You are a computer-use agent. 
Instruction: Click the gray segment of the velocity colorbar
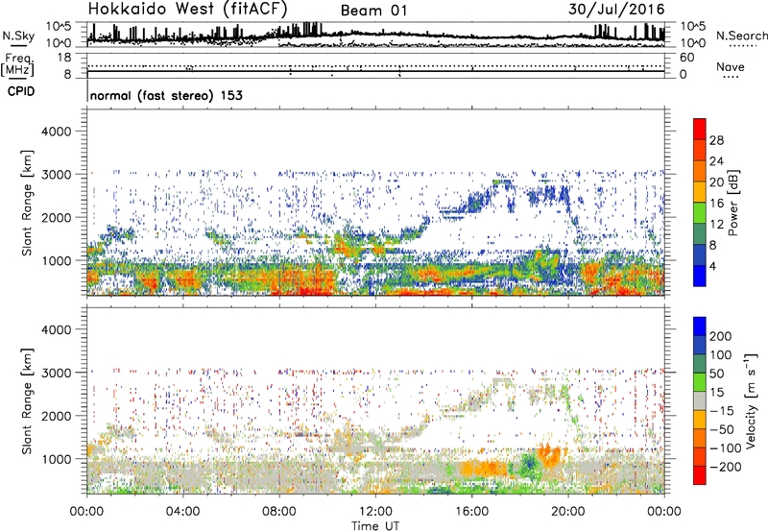coord(700,400)
